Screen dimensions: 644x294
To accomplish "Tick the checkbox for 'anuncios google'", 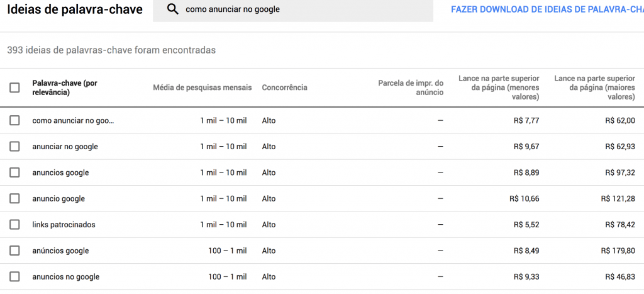I will point(14,172).
